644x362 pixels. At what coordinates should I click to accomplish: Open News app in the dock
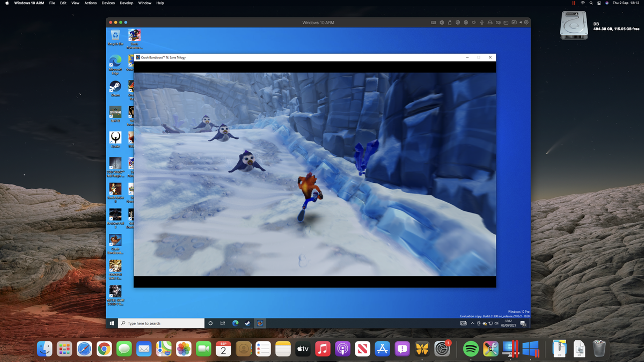[362, 349]
